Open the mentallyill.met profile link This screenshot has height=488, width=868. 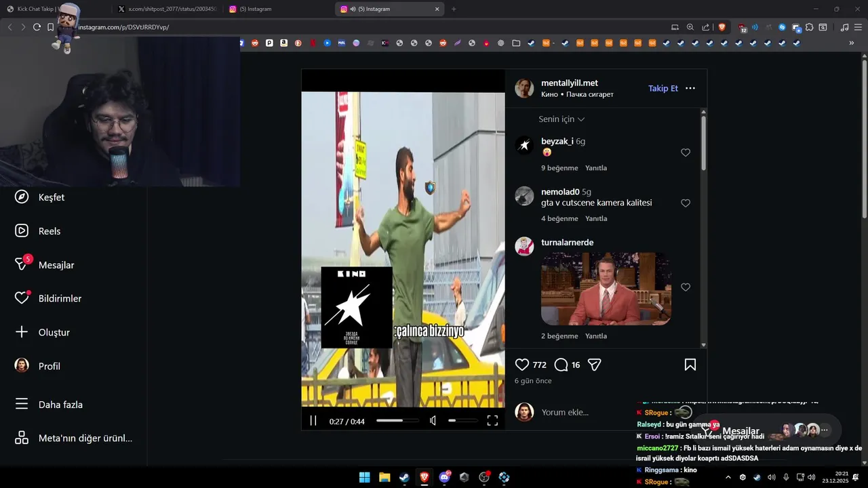570,83
